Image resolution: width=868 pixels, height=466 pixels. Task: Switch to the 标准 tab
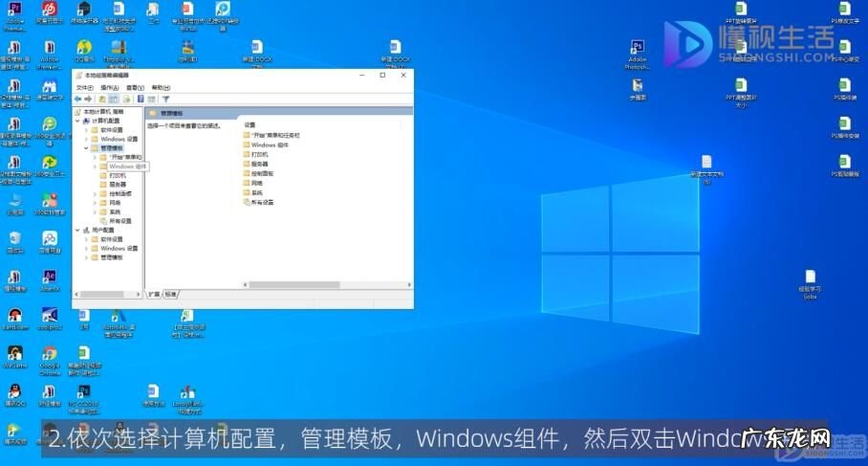(170, 294)
